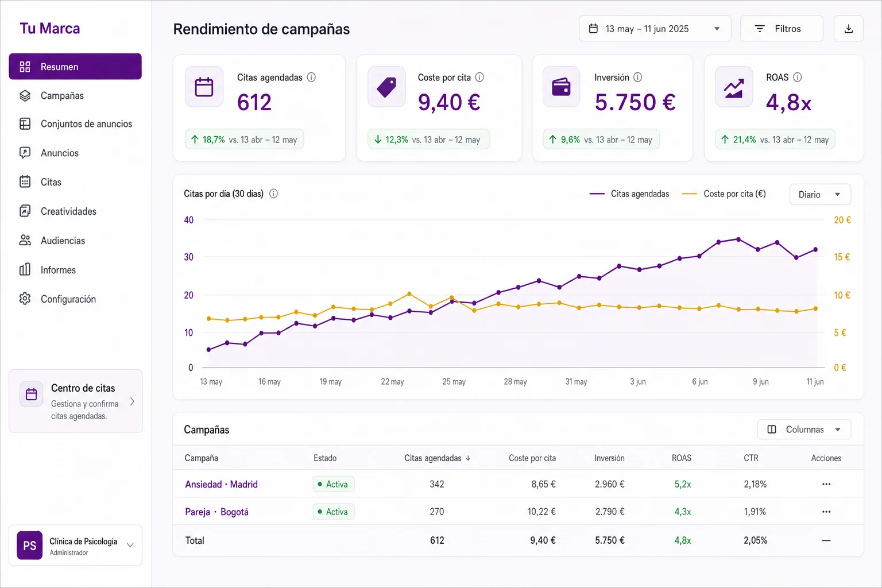Click the calendar icon on Citas agendadas card
This screenshot has width=882, height=588.
204,87
